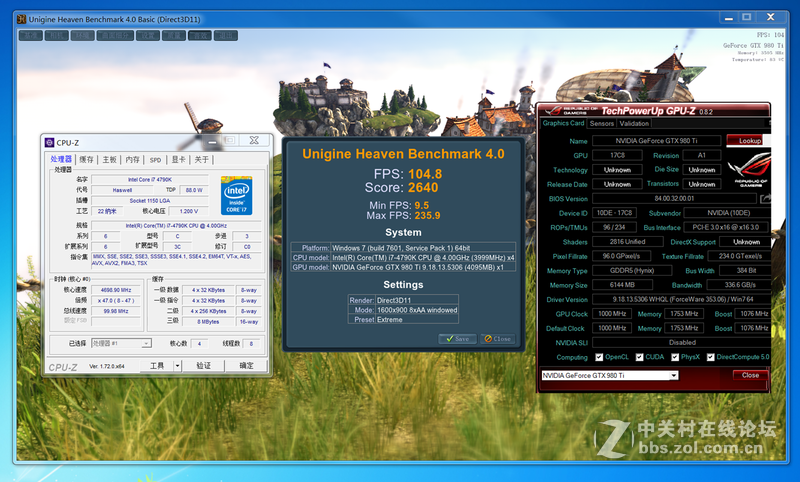Expand the 工具 tools arrow in CPU-Z

click(177, 366)
